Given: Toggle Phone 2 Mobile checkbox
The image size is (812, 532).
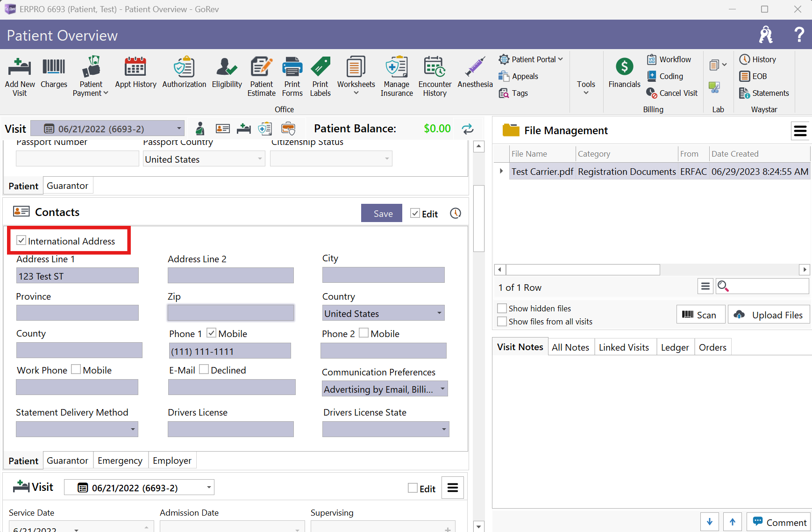Looking at the screenshot, I should point(363,333).
